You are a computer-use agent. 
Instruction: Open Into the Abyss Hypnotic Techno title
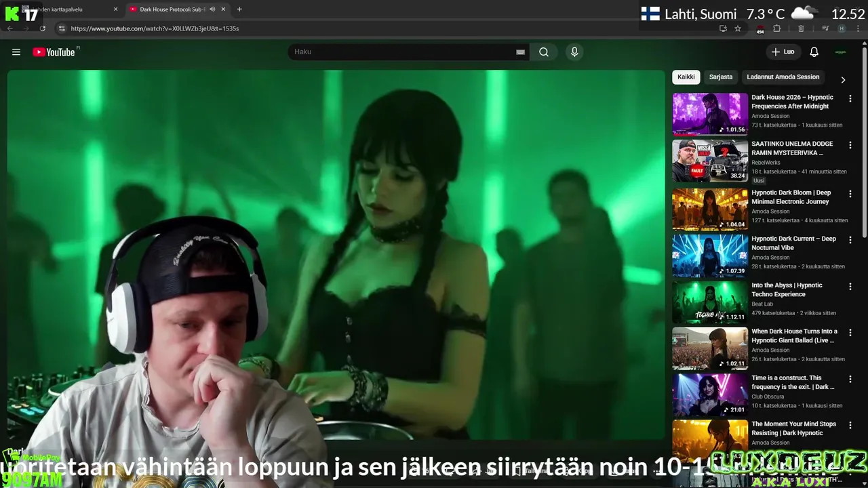click(x=787, y=290)
